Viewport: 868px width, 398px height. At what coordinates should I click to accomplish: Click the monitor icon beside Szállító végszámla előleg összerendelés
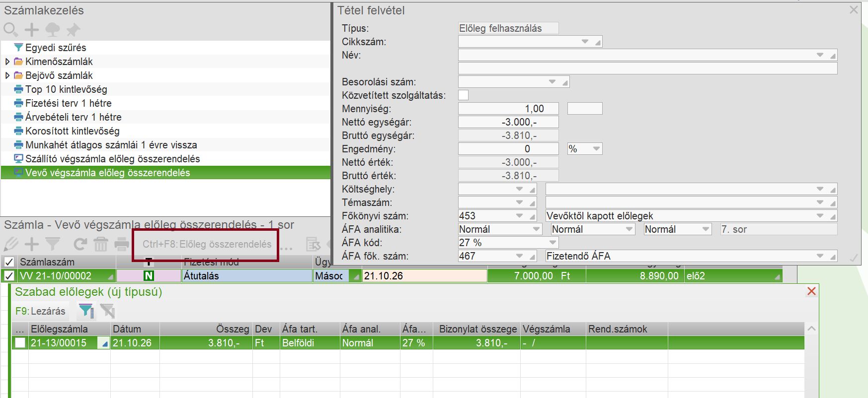[x=19, y=159]
